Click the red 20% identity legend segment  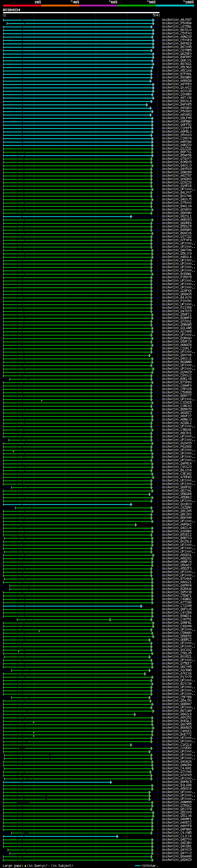[x=22, y=6]
